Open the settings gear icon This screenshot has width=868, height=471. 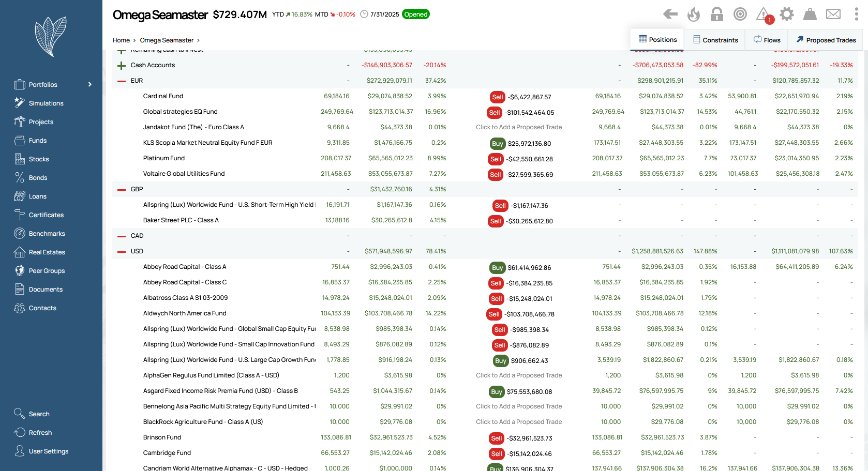pyautogui.click(x=787, y=14)
